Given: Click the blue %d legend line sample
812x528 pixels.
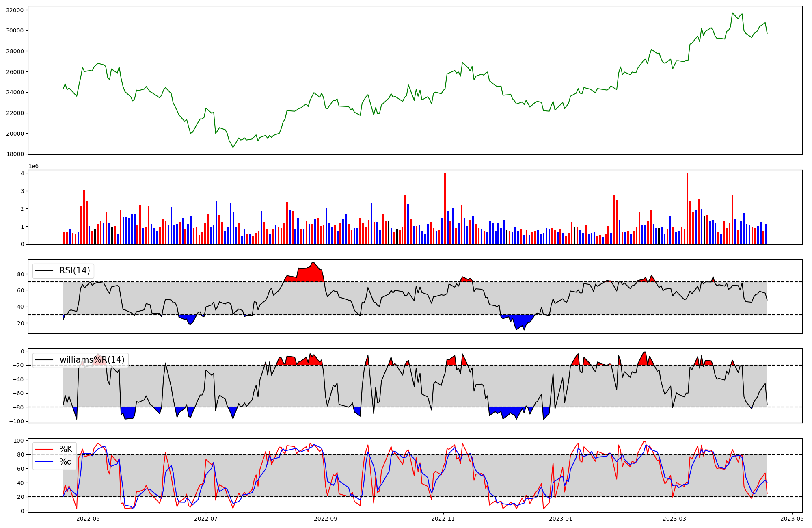Looking at the screenshot, I should [x=44, y=462].
